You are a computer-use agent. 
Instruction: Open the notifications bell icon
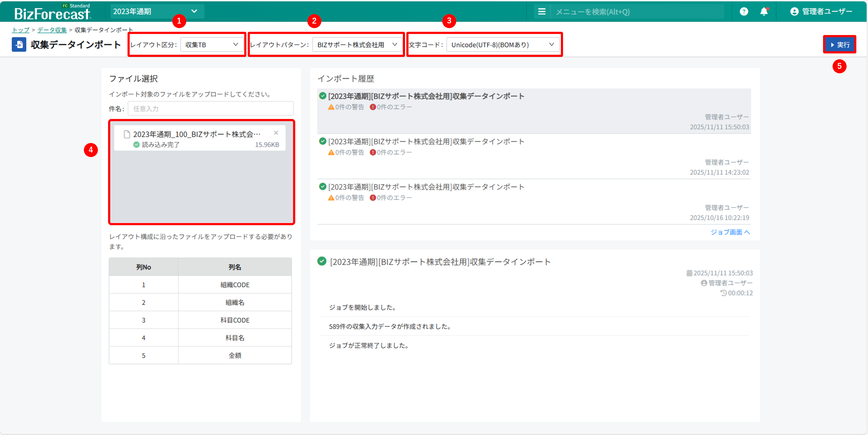(x=764, y=12)
